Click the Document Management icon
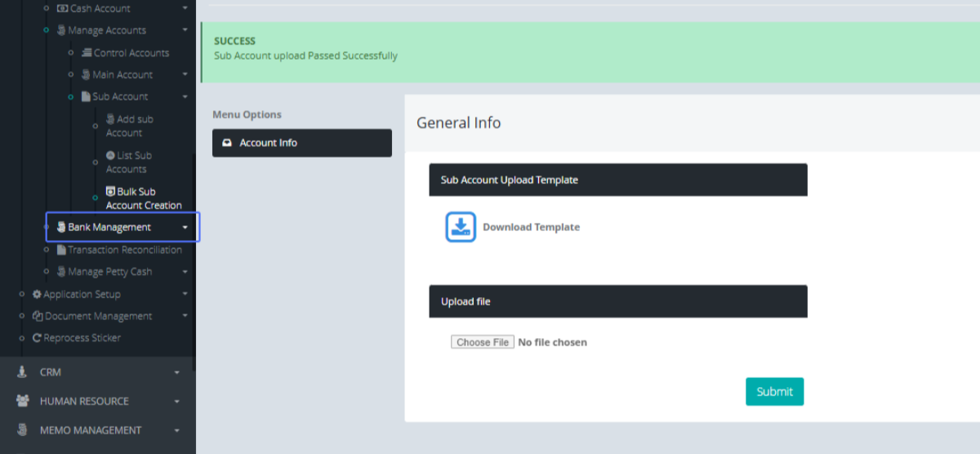This screenshot has height=454, width=980. [x=37, y=316]
